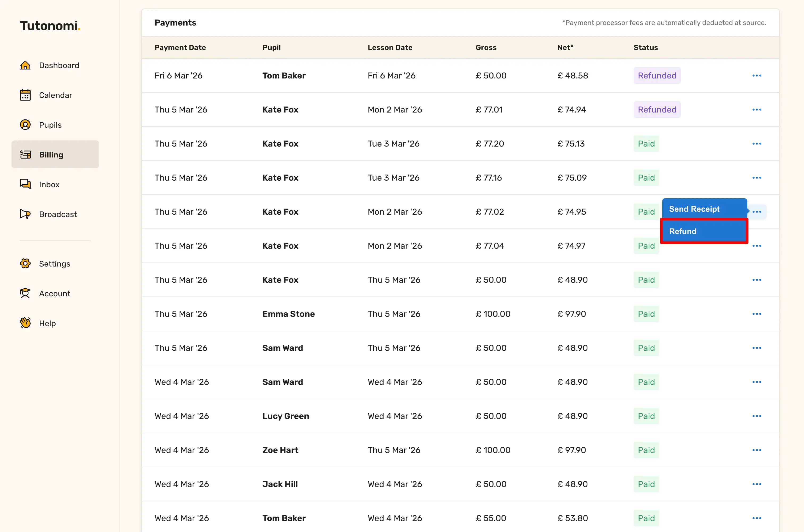This screenshot has width=804, height=532.
Task: Click the Help waving hand icon
Action: tap(25, 323)
